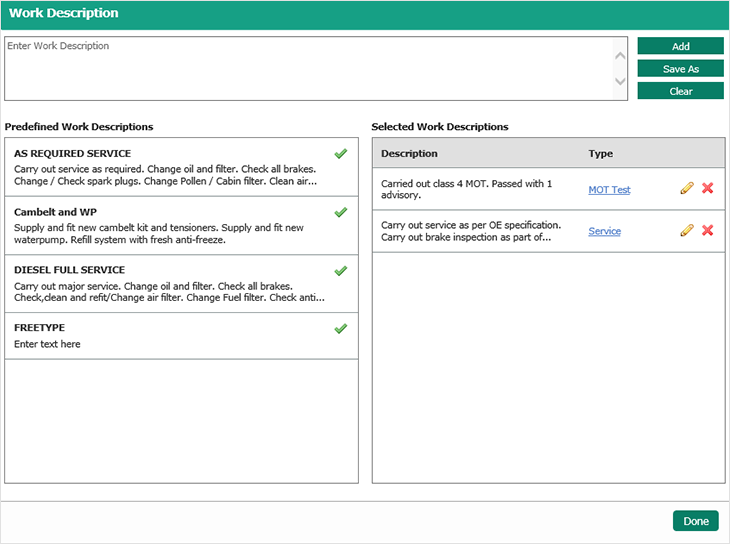Click the Add button
Image resolution: width=730 pixels, height=544 pixels.
pos(680,46)
